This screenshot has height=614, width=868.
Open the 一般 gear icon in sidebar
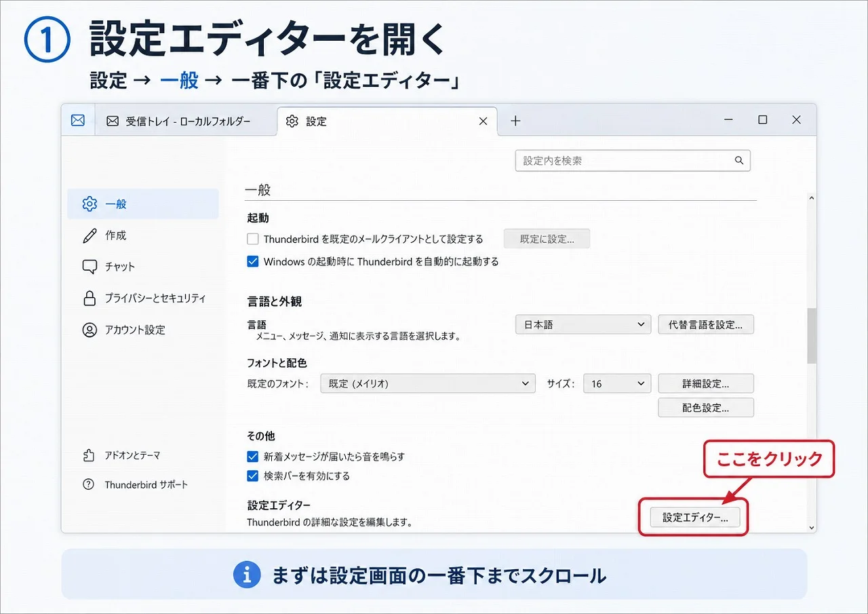click(90, 204)
